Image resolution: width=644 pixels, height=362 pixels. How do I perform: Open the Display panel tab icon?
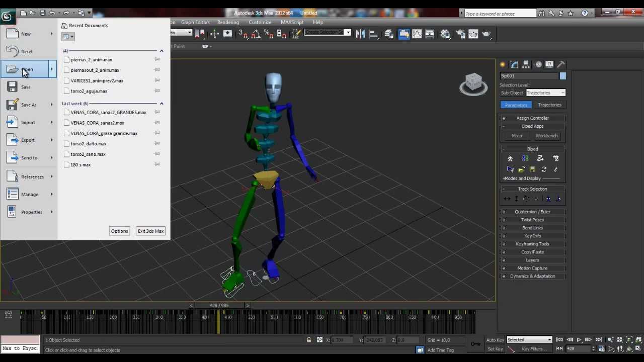coord(549,64)
